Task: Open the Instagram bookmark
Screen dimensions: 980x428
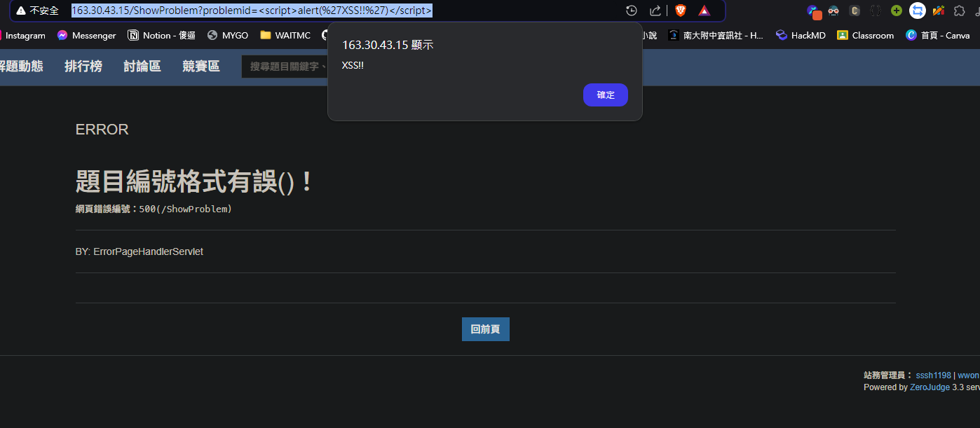Action: (x=22, y=35)
